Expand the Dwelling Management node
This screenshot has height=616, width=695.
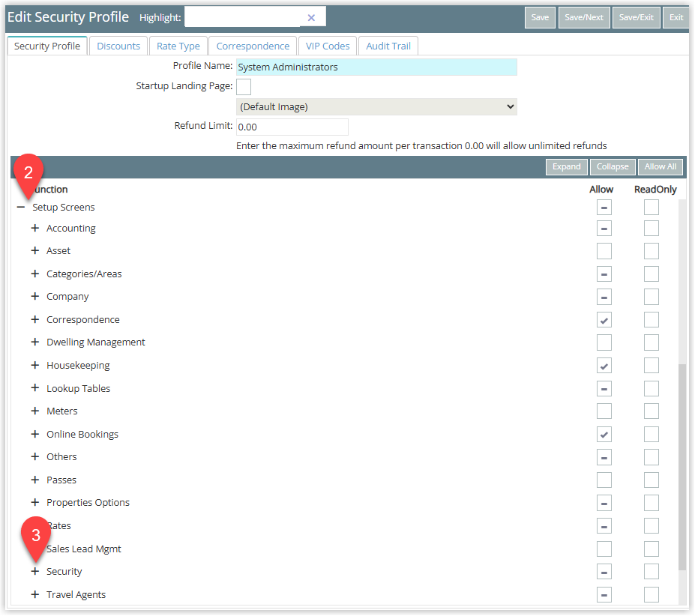[35, 342]
